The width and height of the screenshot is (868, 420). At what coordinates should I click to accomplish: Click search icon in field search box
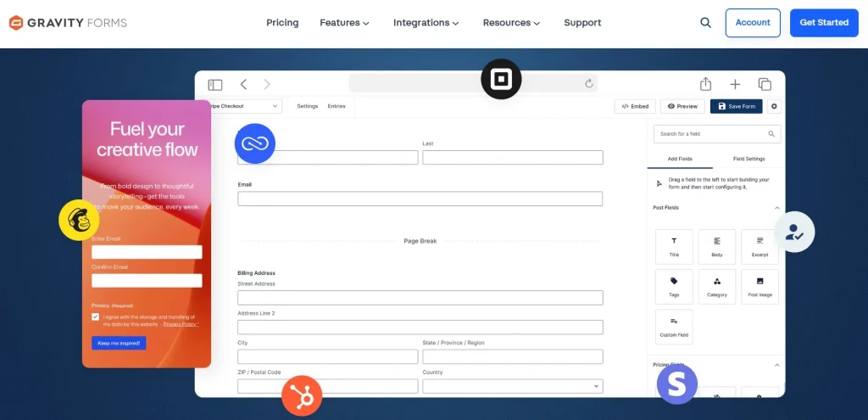pyautogui.click(x=771, y=134)
